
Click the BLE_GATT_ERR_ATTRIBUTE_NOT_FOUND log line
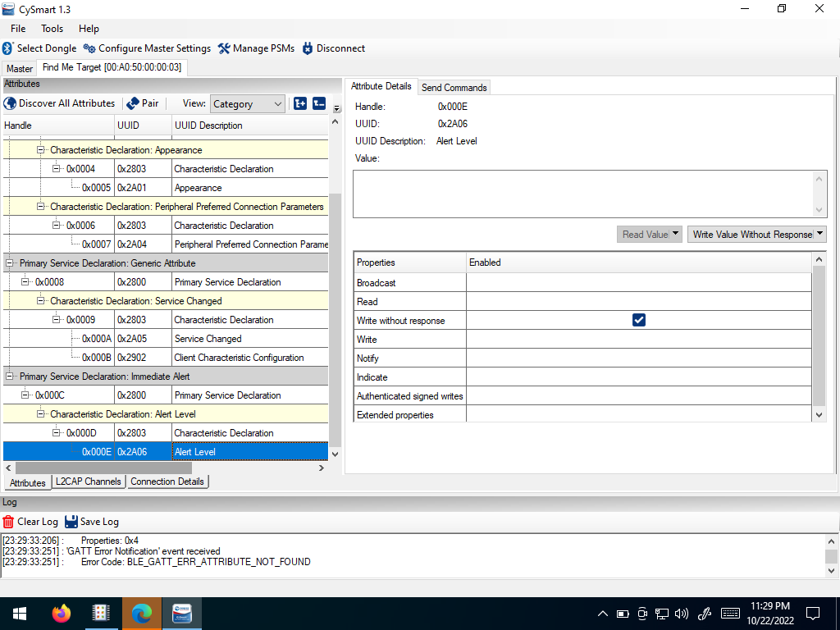coord(156,562)
